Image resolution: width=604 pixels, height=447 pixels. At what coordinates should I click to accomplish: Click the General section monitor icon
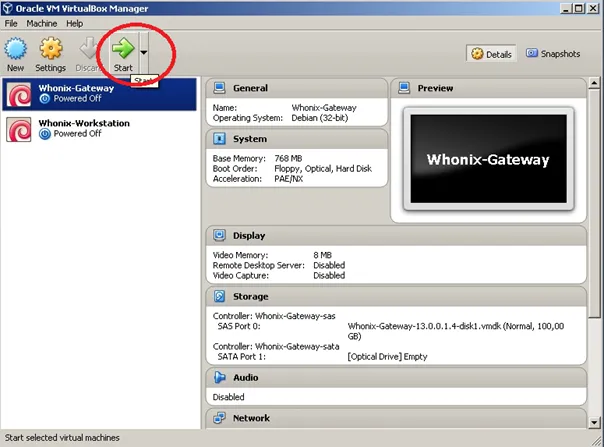pos(219,88)
